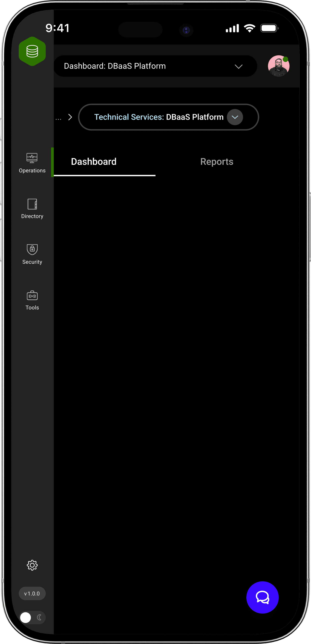Open the Security shield icon

[x=32, y=249]
